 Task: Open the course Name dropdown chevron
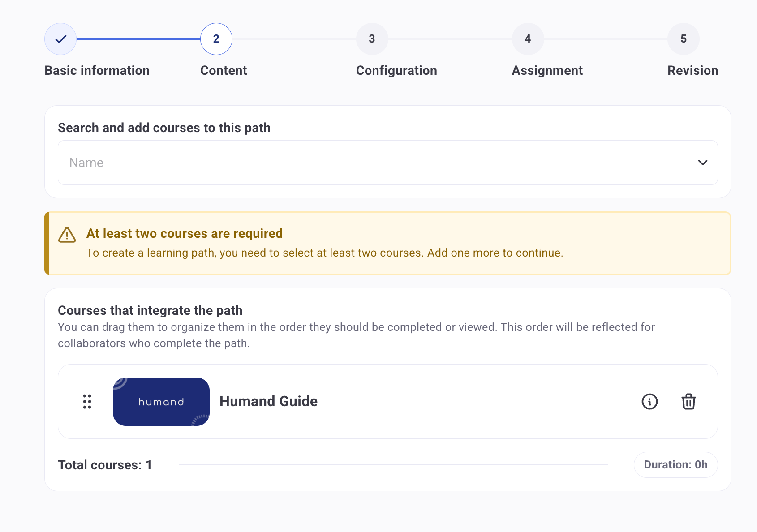point(702,163)
